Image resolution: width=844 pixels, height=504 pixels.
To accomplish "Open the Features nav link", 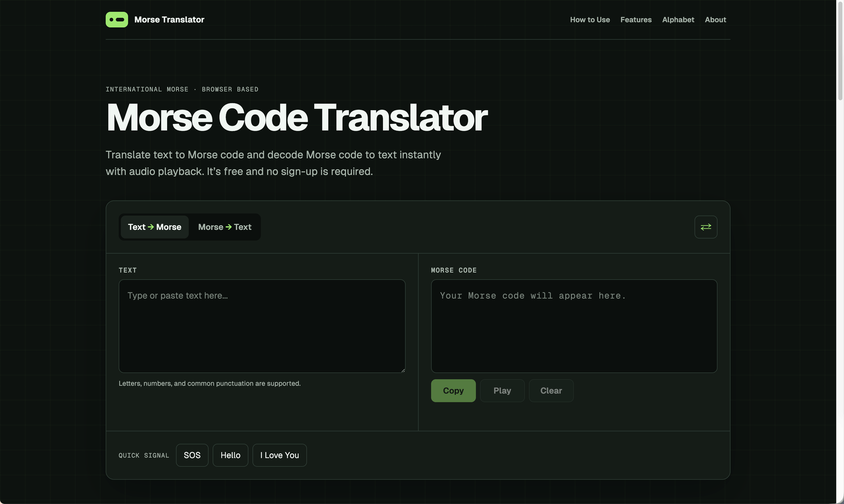I will click(636, 20).
